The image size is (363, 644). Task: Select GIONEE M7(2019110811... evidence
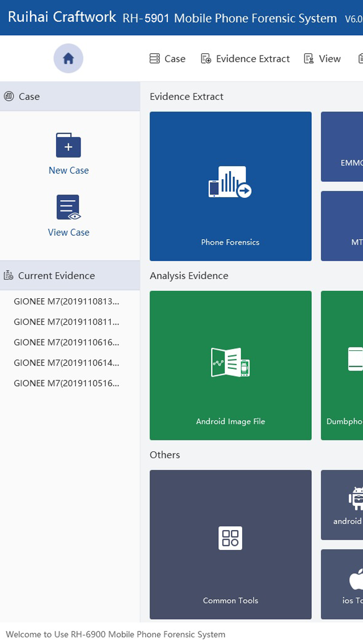click(67, 322)
